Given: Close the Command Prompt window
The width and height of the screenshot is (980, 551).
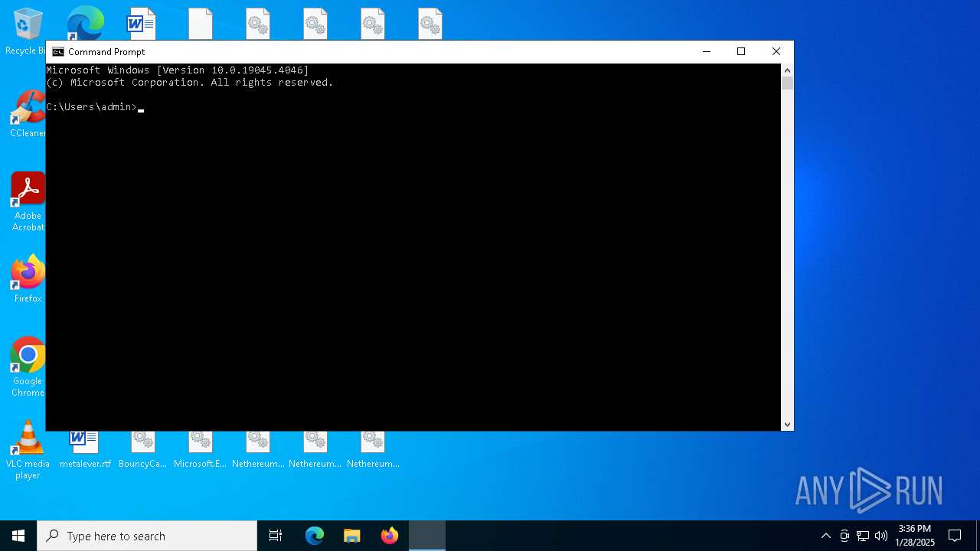Looking at the screenshot, I should point(776,51).
